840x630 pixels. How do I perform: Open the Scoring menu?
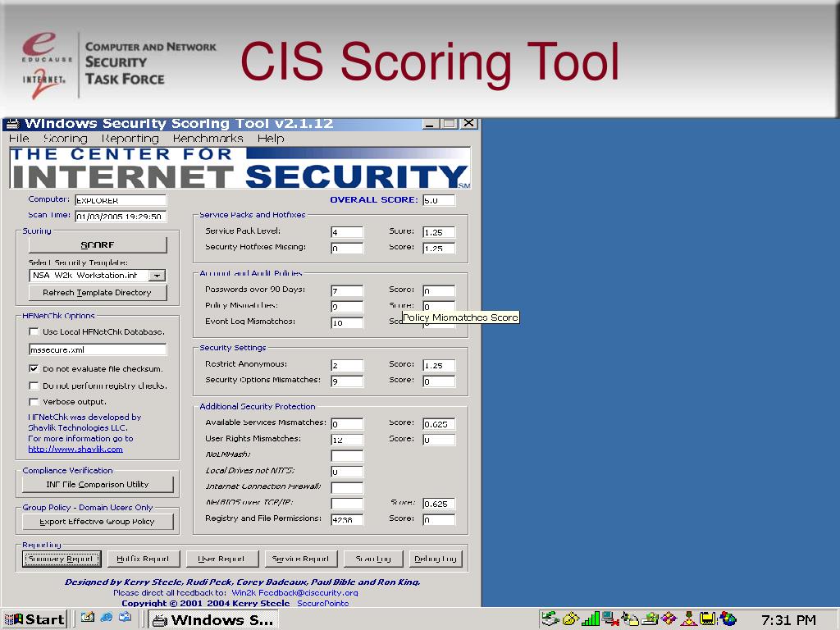[65, 138]
